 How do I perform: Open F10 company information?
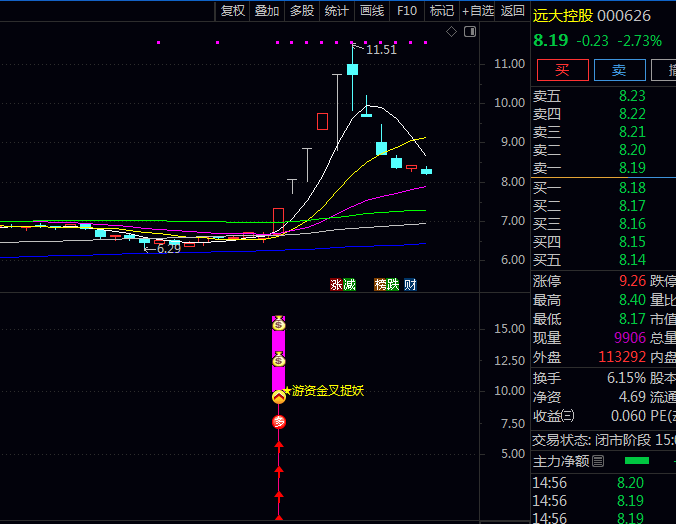407,11
